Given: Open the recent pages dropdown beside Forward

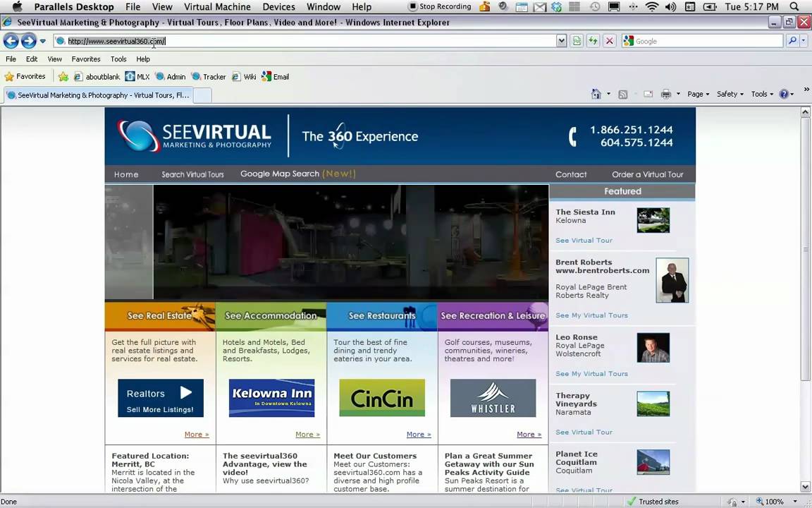Looking at the screenshot, I should [x=42, y=41].
